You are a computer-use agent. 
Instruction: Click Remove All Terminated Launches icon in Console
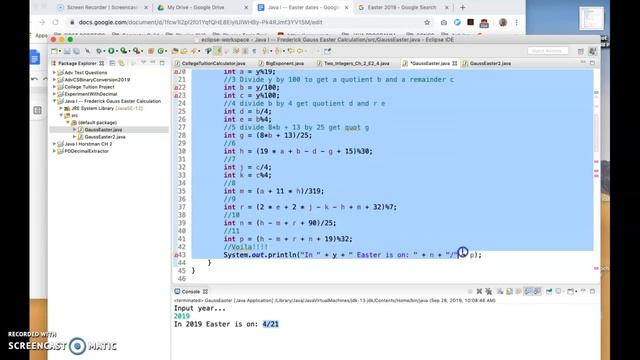tap(489, 291)
